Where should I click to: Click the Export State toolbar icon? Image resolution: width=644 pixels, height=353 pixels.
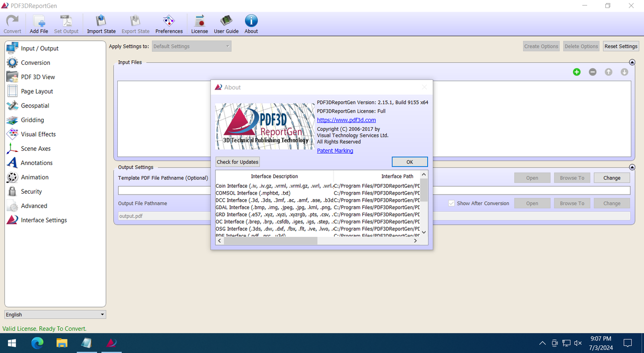tap(135, 24)
